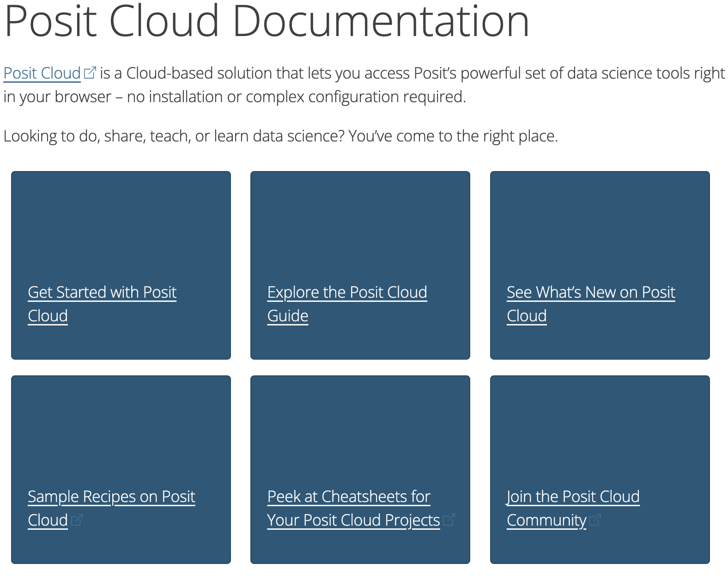Click the external-link icon beside Posit Cloud
This screenshot has height=576, width=728.
coord(90,73)
